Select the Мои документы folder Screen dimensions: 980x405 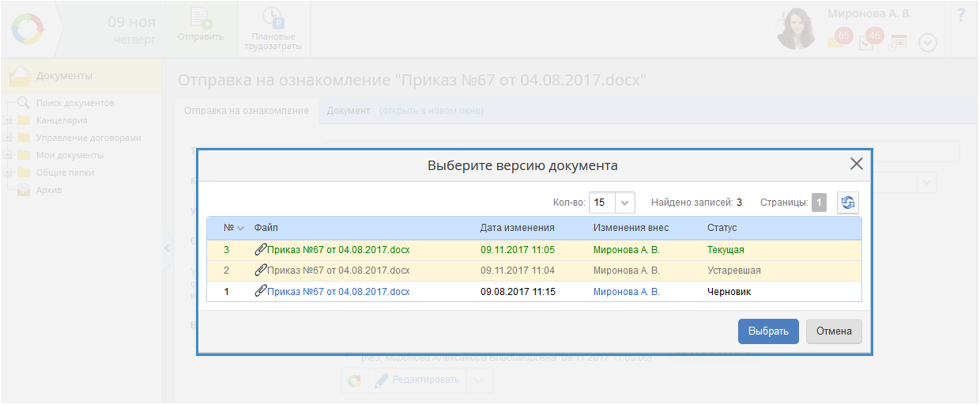[70, 155]
